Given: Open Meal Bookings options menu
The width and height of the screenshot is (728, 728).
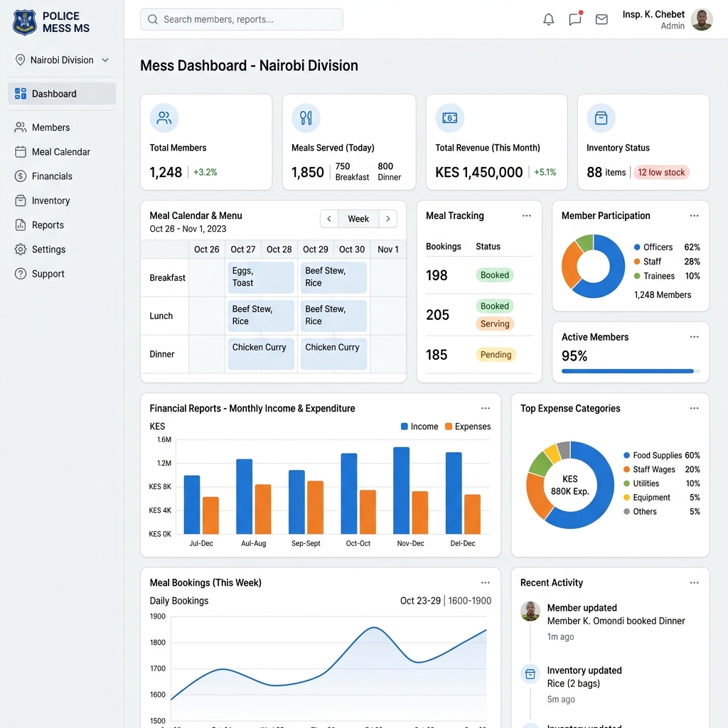Looking at the screenshot, I should [x=485, y=583].
